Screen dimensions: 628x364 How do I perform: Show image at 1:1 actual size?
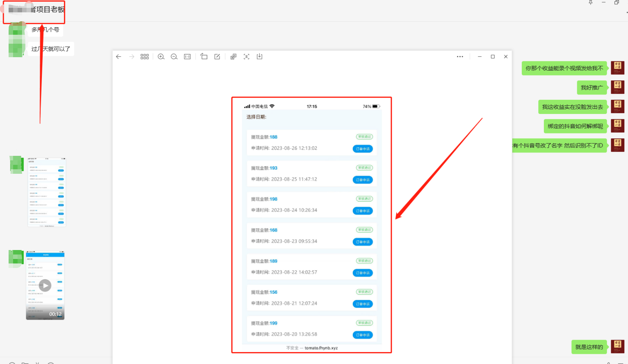click(x=187, y=57)
